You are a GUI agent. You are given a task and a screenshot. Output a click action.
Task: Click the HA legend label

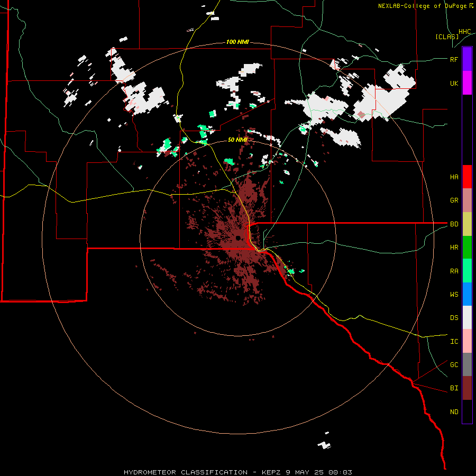pyautogui.click(x=454, y=177)
